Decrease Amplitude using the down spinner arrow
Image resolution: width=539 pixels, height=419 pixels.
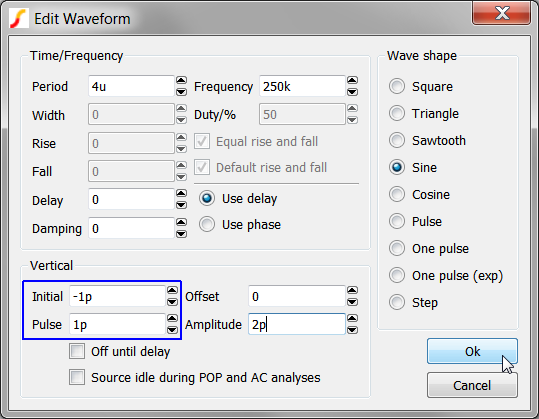pyautogui.click(x=352, y=330)
